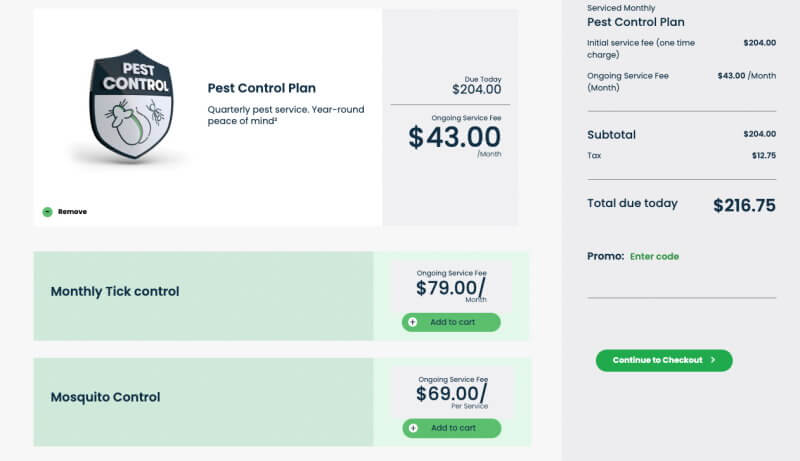Screen dimensions: 800x461
Task: Click the Mosquito Control heading
Action: (105, 397)
